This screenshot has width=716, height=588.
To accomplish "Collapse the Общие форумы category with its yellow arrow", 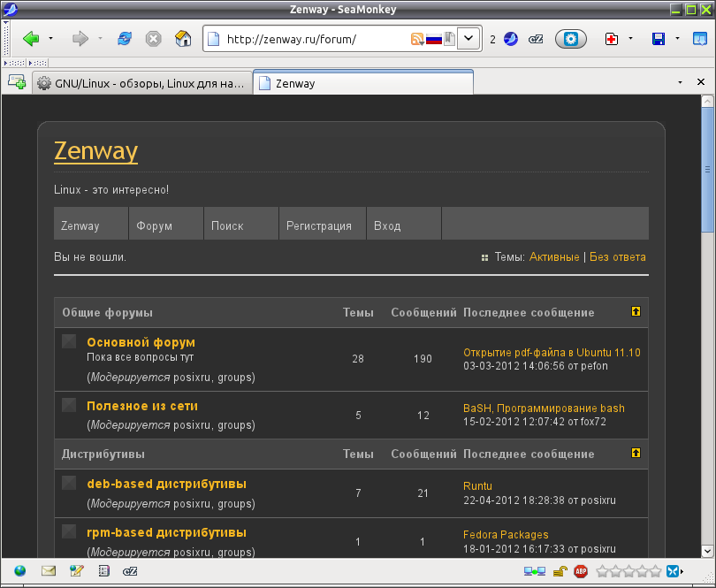I will tap(636, 311).
